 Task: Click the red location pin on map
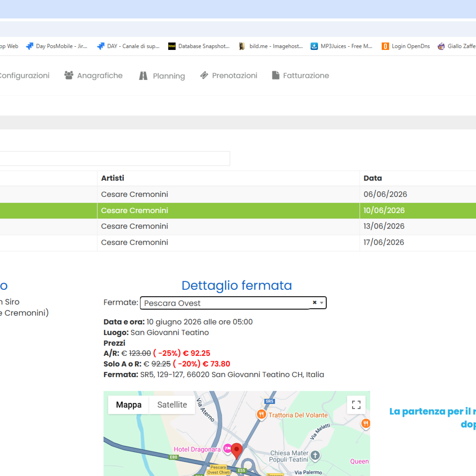[x=236, y=450]
